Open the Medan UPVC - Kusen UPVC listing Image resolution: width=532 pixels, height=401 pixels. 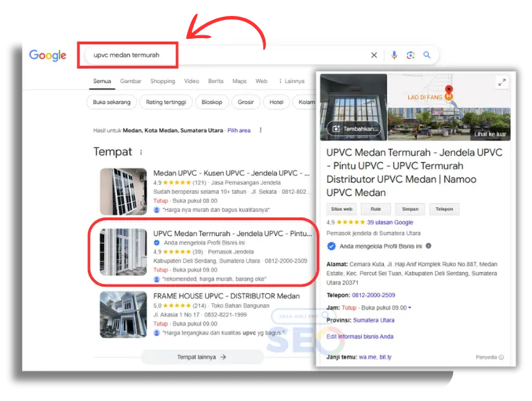(x=231, y=173)
